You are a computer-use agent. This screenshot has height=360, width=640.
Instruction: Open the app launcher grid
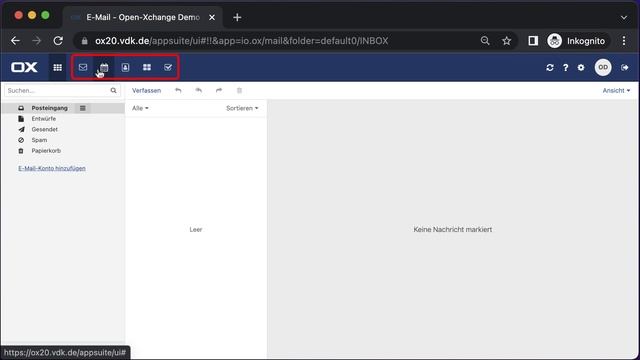58,67
